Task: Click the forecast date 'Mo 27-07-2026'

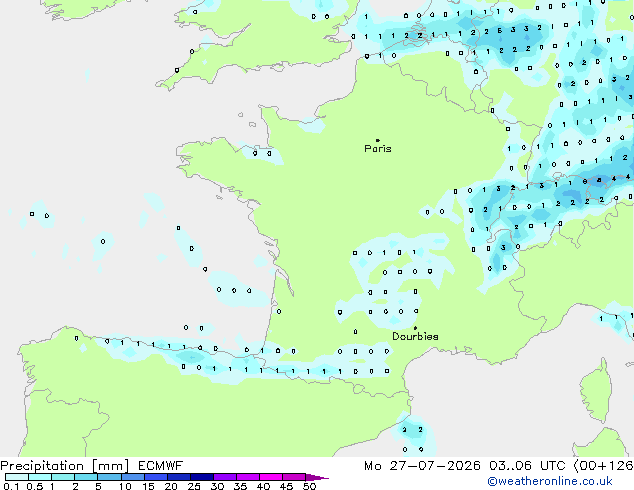Action: click(422, 466)
